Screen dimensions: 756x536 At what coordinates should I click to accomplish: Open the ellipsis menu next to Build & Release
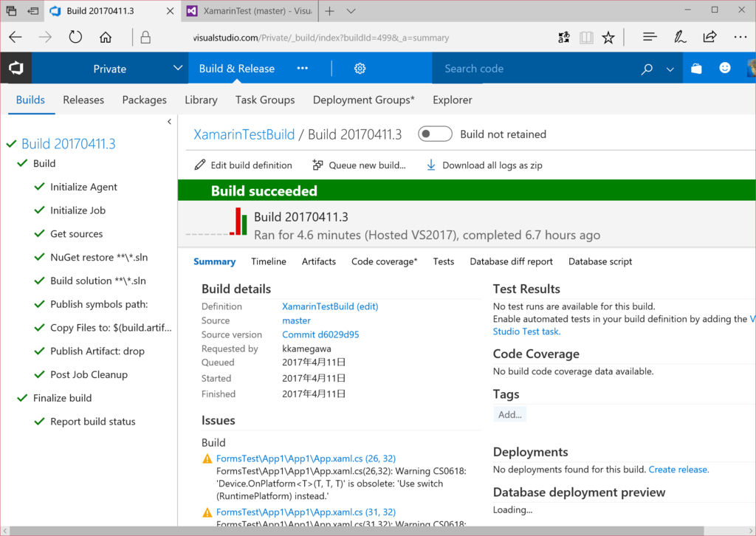pyautogui.click(x=302, y=69)
